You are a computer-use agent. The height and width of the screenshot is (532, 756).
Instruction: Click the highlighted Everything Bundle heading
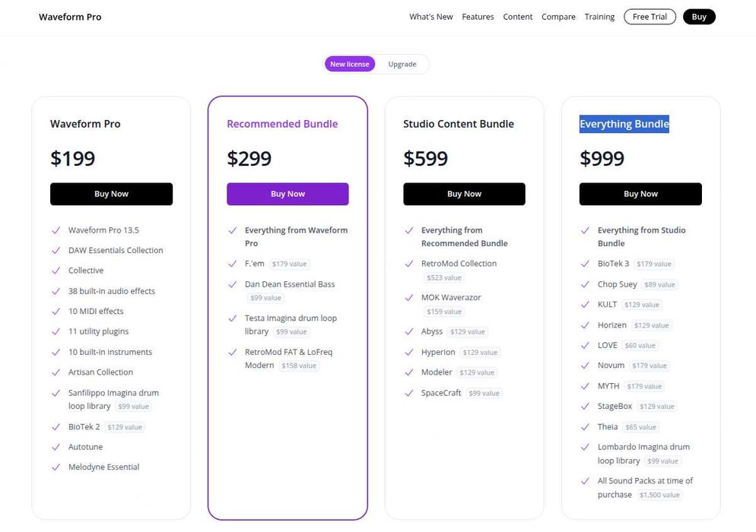(624, 124)
